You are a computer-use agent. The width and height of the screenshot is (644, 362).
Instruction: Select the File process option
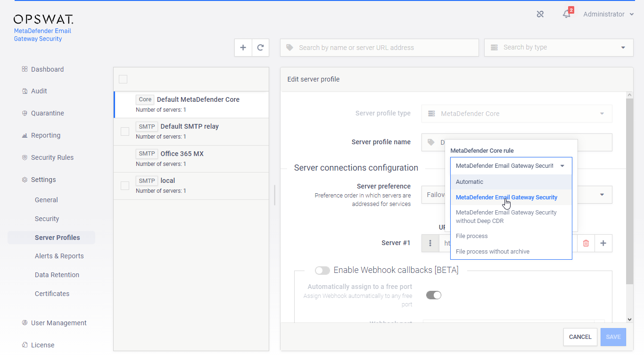point(511,236)
